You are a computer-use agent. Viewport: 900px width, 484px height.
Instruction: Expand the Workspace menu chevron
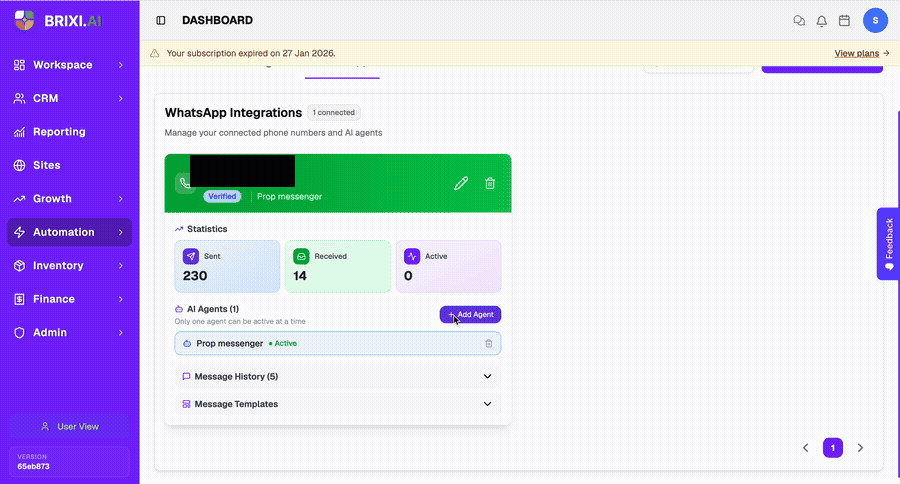(x=121, y=65)
